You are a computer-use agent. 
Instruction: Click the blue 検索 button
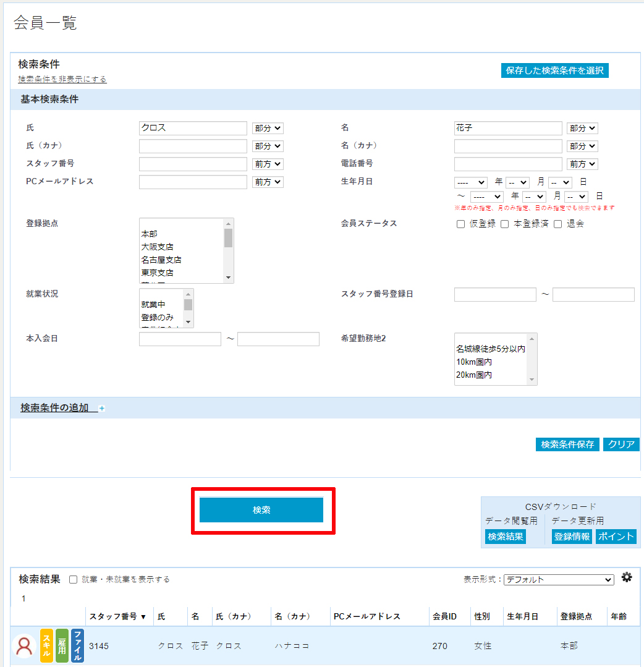[x=261, y=509]
